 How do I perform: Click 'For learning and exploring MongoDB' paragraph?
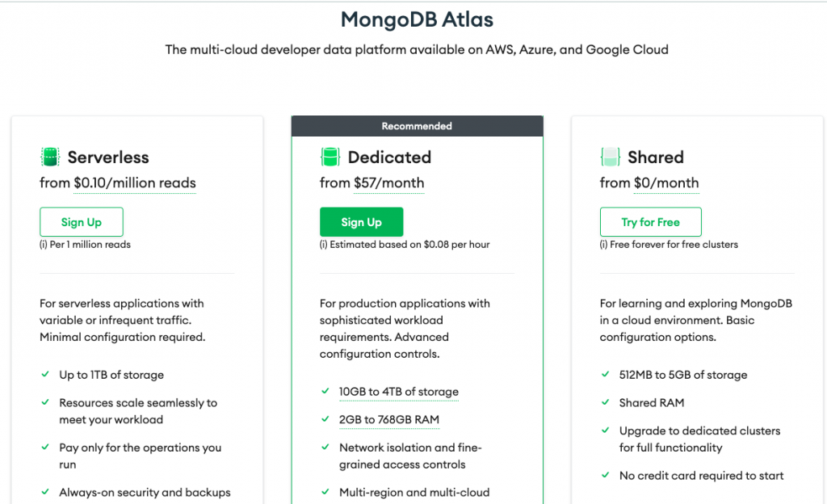[695, 320]
